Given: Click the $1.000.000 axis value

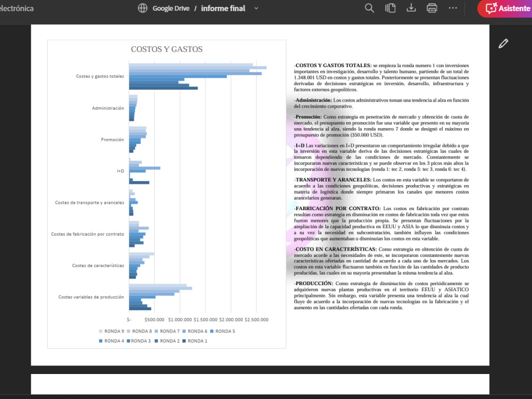Looking at the screenshot, I should tap(180, 320).
